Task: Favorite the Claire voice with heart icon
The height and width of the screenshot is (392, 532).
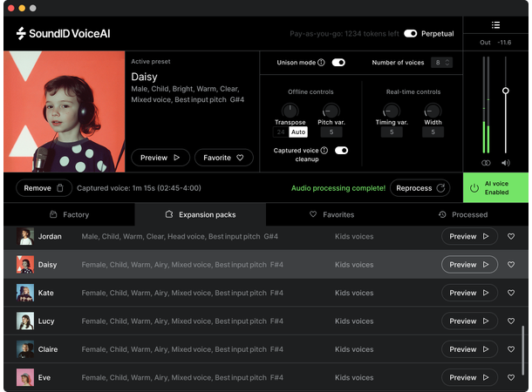Action: pyautogui.click(x=511, y=349)
